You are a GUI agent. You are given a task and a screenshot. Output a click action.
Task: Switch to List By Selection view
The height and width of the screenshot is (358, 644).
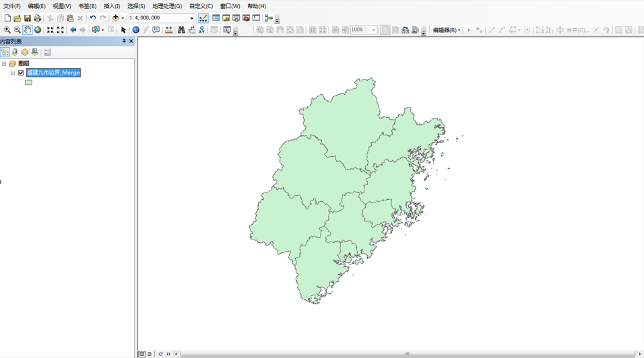[35, 52]
